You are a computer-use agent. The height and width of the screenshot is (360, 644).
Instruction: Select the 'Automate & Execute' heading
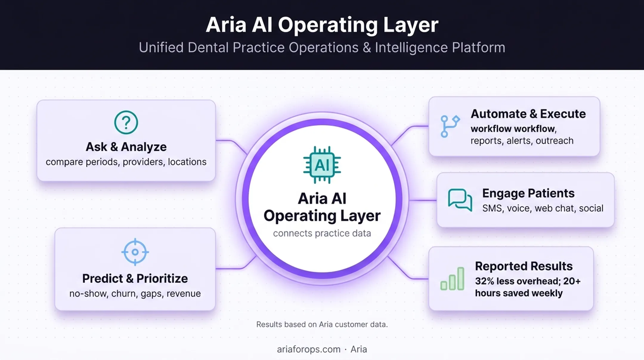(x=528, y=114)
